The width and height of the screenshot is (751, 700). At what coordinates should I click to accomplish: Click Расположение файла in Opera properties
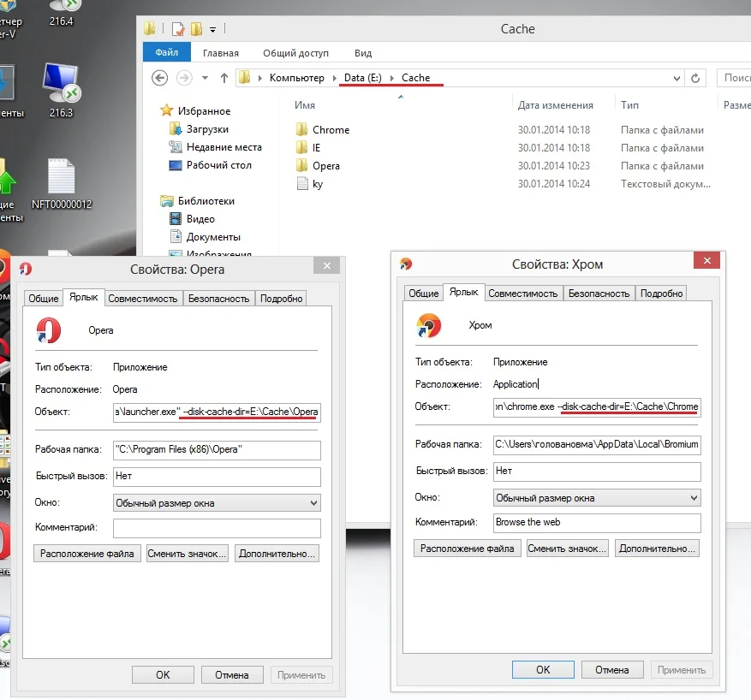pos(87,554)
